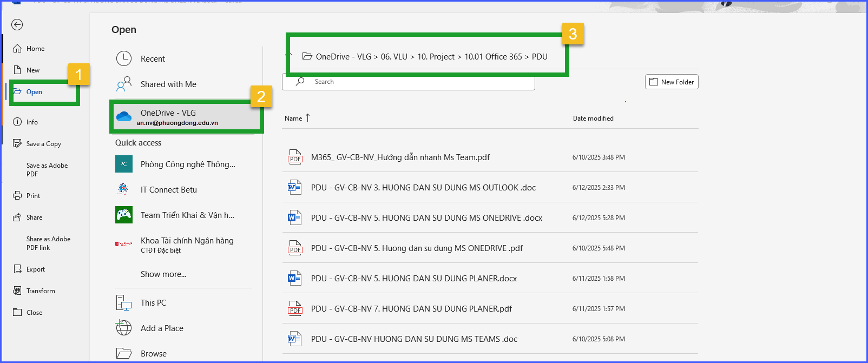This screenshot has width=868, height=363.
Task: Click the Info icon in the sidebar
Action: coord(17,122)
